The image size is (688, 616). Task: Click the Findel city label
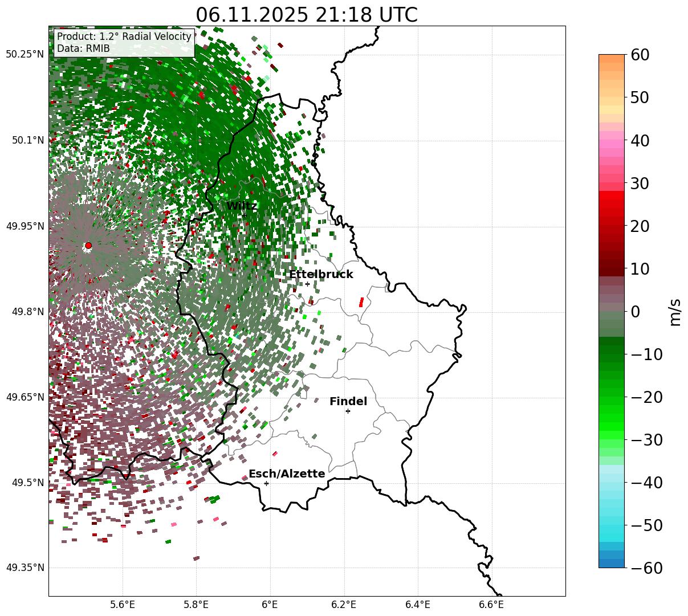[x=348, y=402]
